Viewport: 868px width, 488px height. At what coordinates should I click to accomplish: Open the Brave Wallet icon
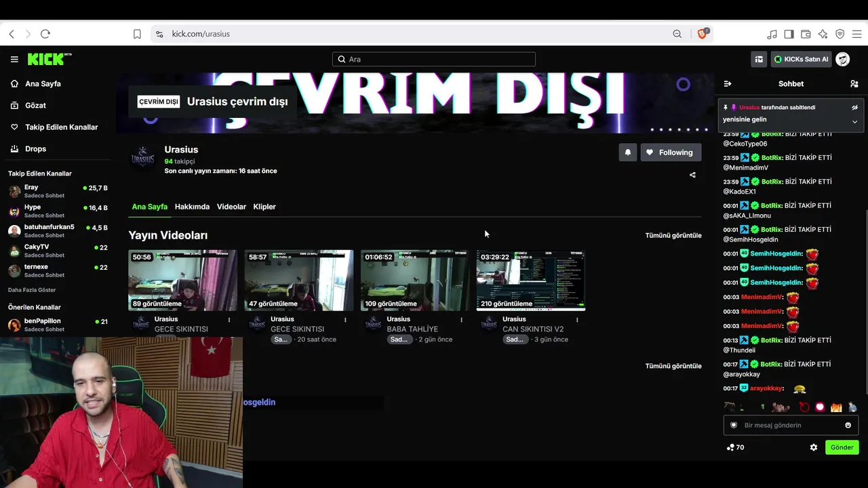coord(806,34)
